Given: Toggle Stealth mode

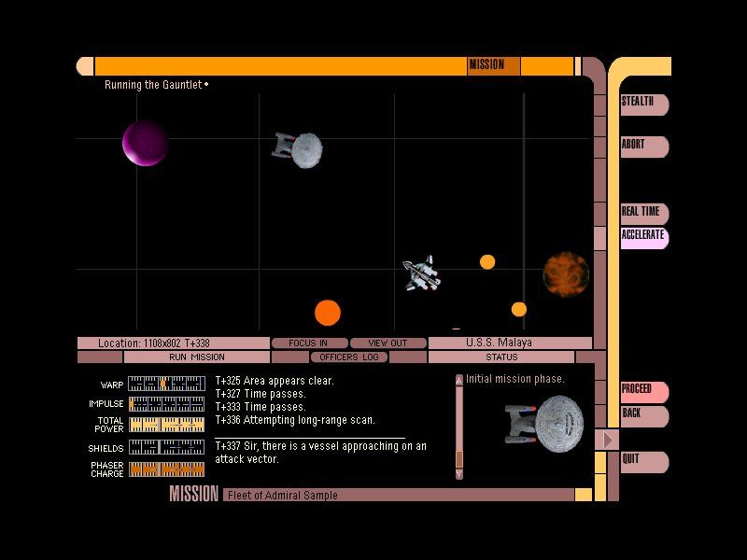Looking at the screenshot, I should click(x=642, y=103).
